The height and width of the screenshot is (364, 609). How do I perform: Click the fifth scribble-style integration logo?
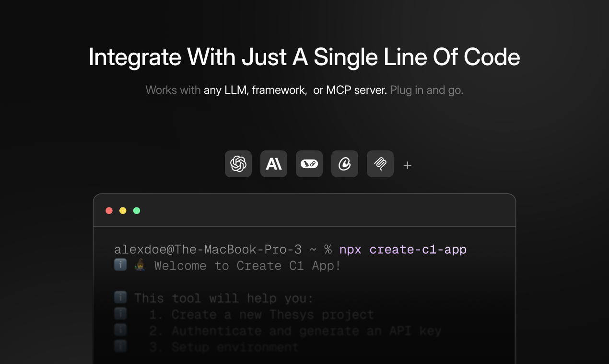point(380,164)
